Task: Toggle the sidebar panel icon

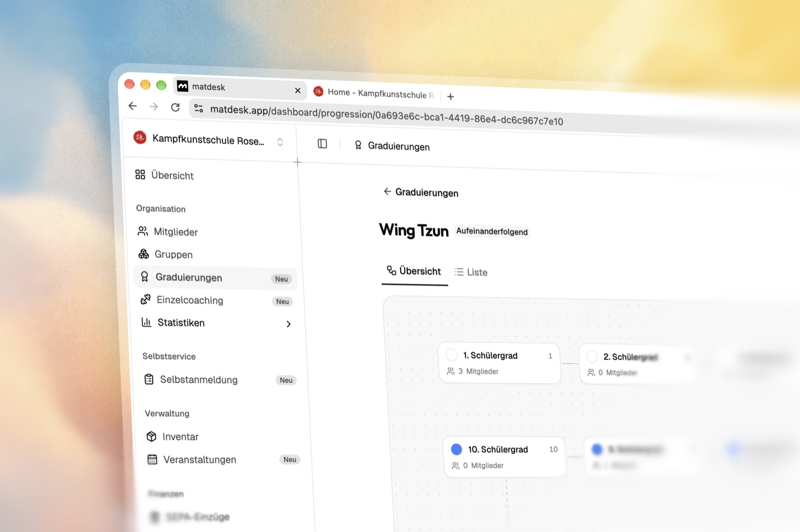Action: click(322, 144)
